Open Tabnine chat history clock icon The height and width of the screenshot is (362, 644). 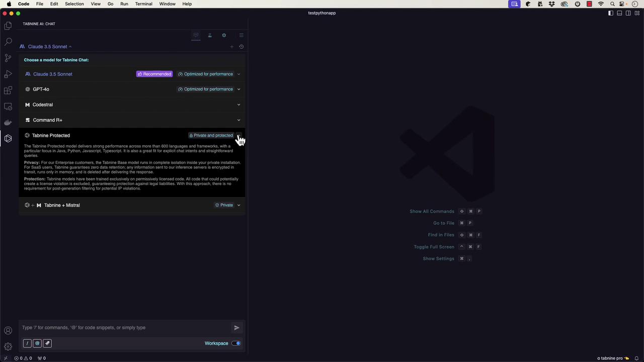click(x=242, y=47)
